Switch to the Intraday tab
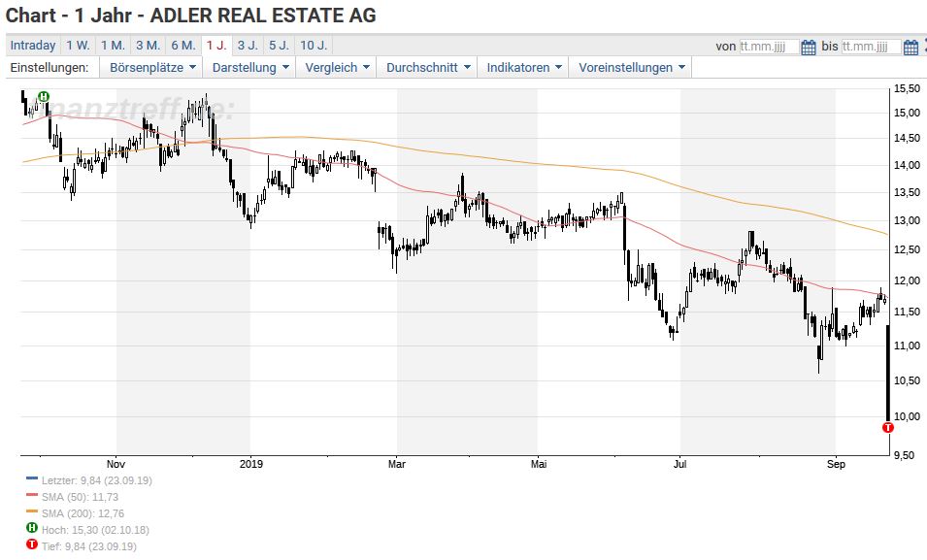927x560 pixels. coord(33,46)
